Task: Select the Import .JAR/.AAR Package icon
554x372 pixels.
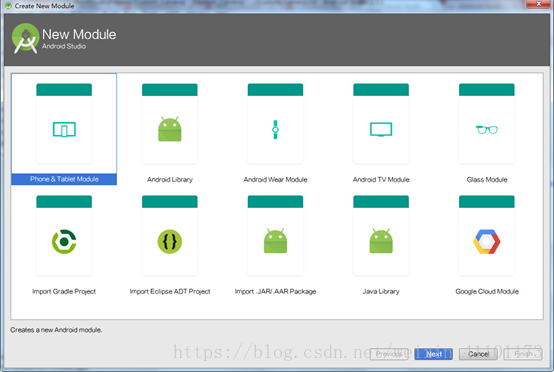Action: (x=275, y=241)
